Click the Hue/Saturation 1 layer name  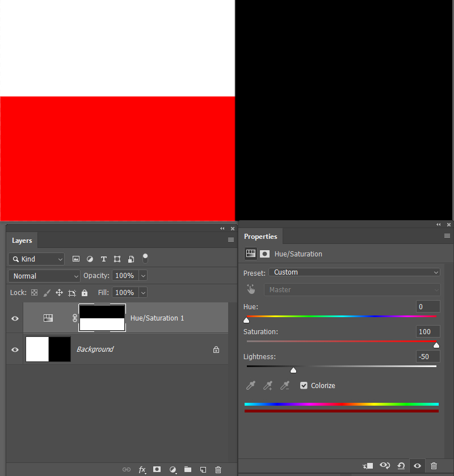click(157, 318)
